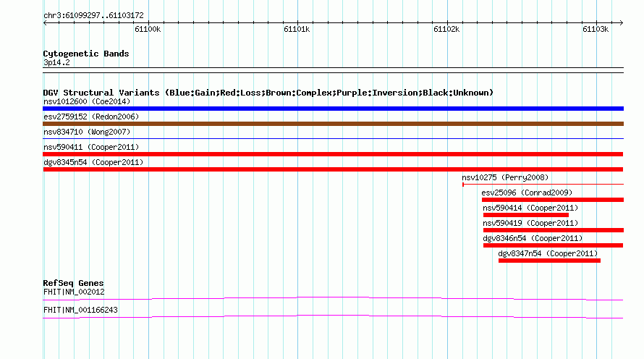644x359 pixels.
Task: Click the nsv590419 (Cooper2011) label
Action: click(530, 223)
